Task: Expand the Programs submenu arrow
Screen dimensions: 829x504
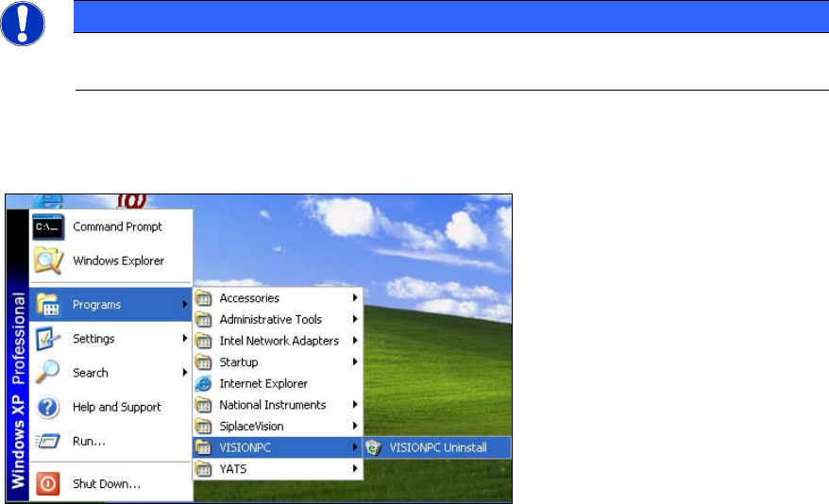Action: pyautogui.click(x=184, y=304)
